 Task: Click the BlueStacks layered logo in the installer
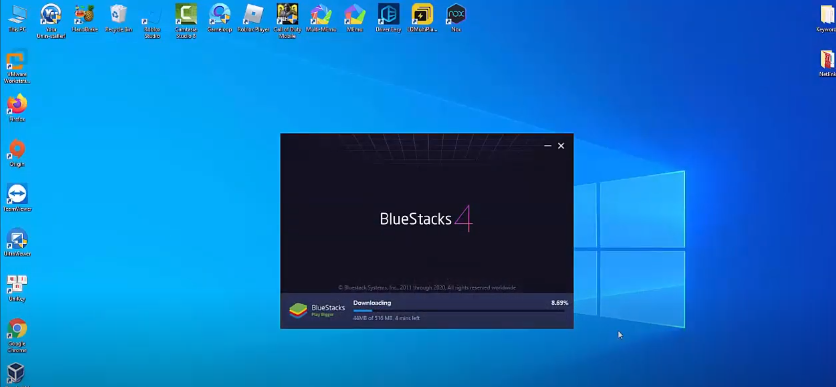tap(298, 310)
